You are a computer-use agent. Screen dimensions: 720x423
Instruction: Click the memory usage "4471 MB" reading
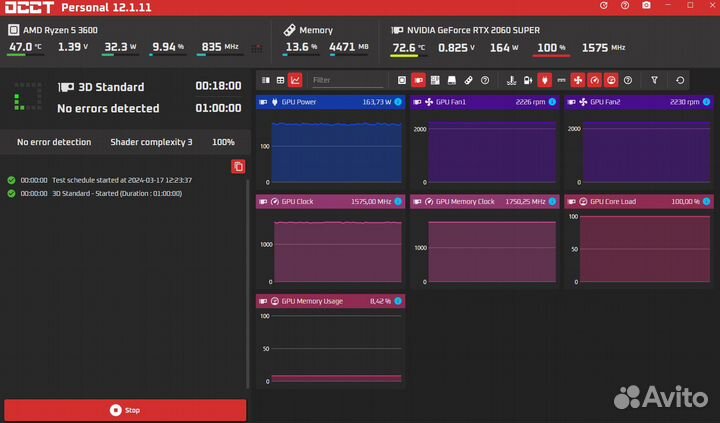pyautogui.click(x=349, y=47)
